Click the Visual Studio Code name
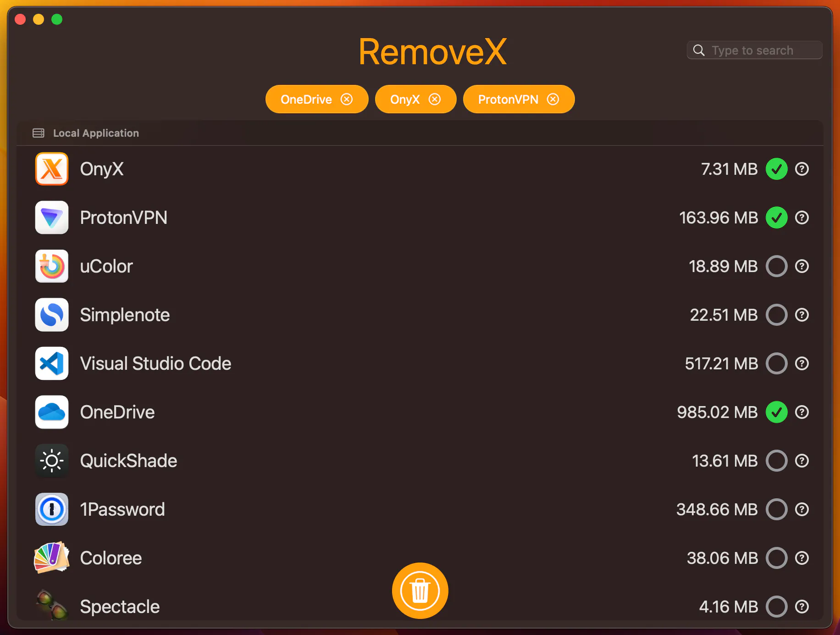 click(155, 363)
